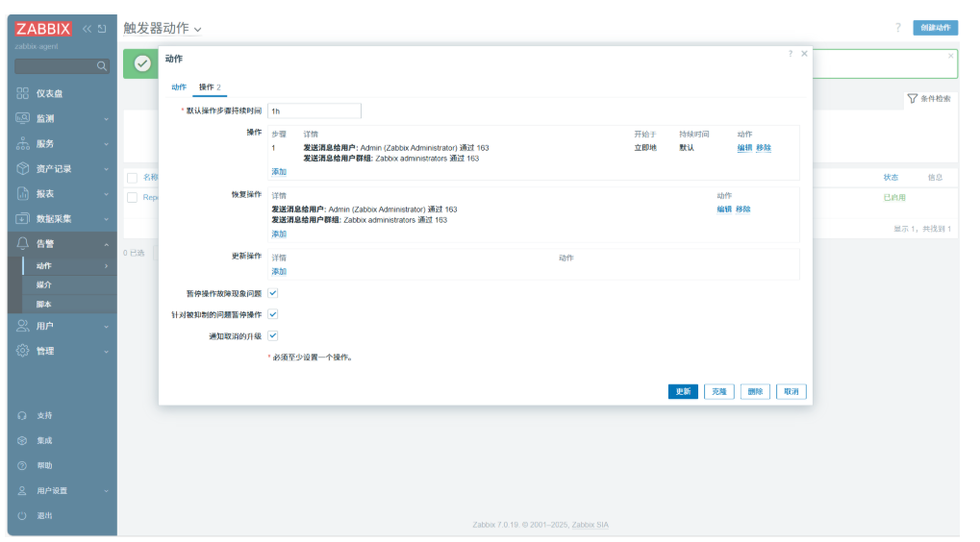The image size is (980, 542).
Task: Click the 监测 monitoring icon
Action: tap(22, 118)
